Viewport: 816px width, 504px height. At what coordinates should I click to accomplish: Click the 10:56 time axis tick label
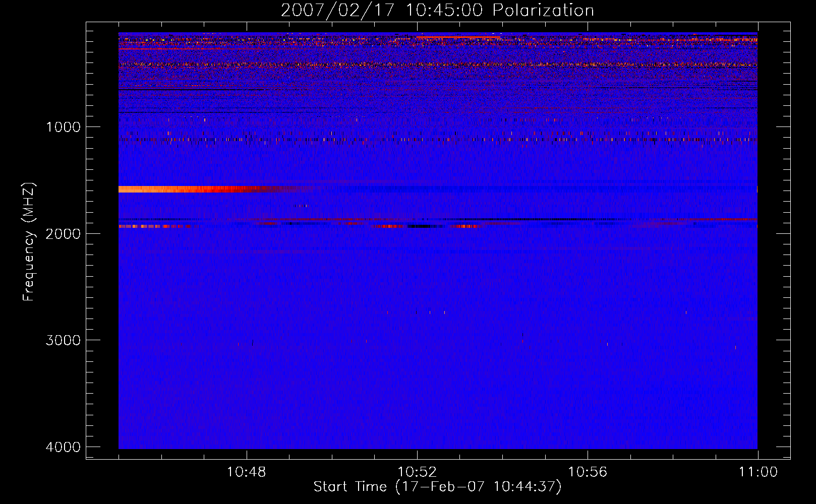tap(588, 472)
